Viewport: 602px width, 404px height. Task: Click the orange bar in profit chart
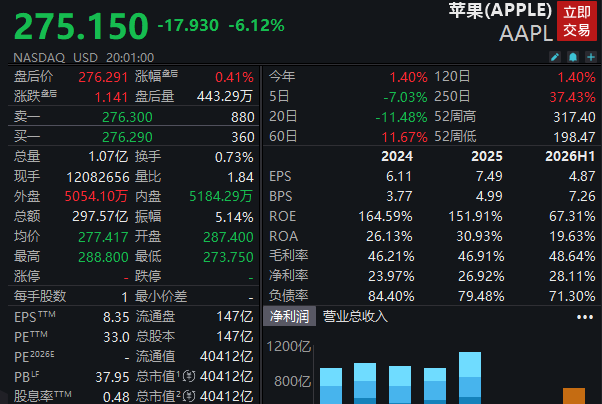point(574,396)
